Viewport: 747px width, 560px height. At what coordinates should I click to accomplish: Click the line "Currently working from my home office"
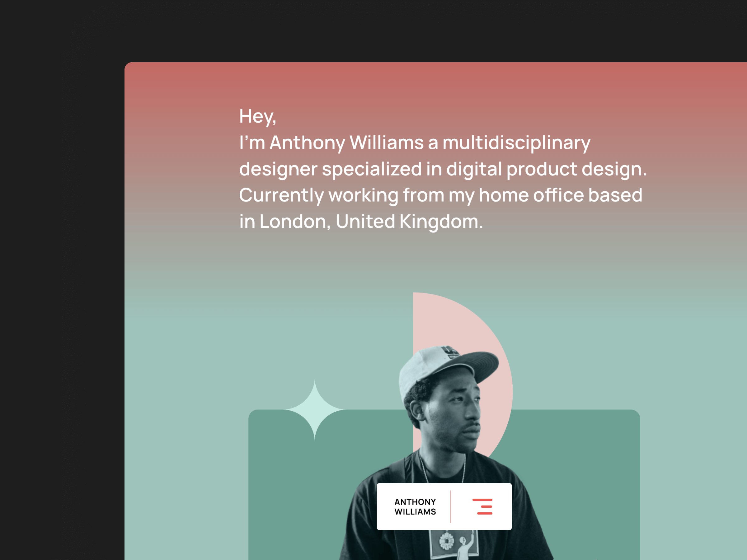[440, 195]
